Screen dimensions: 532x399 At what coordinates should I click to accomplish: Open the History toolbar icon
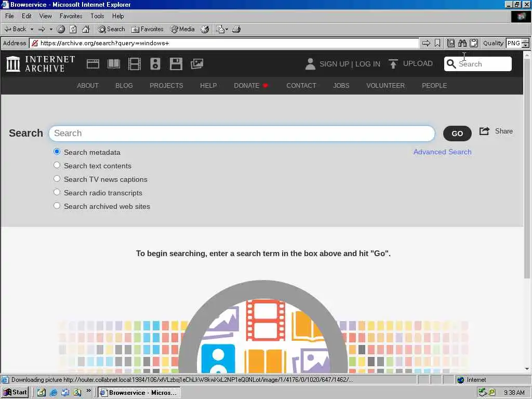(205, 29)
